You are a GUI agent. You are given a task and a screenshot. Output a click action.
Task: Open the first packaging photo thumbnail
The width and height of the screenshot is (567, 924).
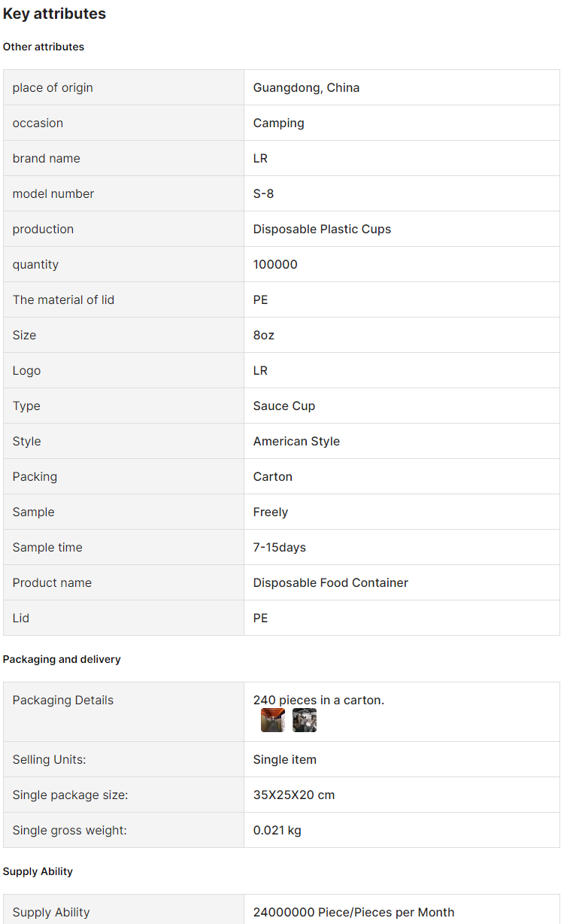[272, 720]
